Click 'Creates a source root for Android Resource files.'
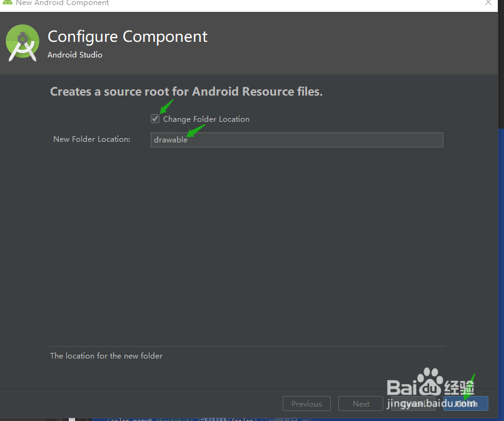Image resolution: width=504 pixels, height=421 pixels. 186,92
